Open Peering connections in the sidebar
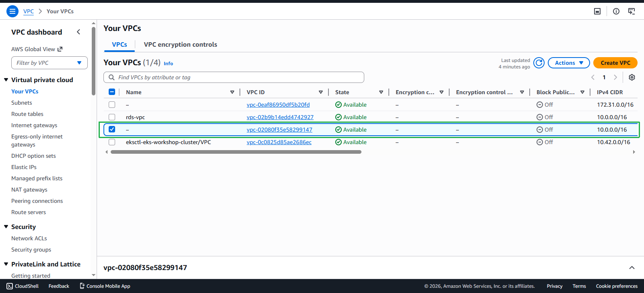The width and height of the screenshot is (644, 293). tap(37, 201)
